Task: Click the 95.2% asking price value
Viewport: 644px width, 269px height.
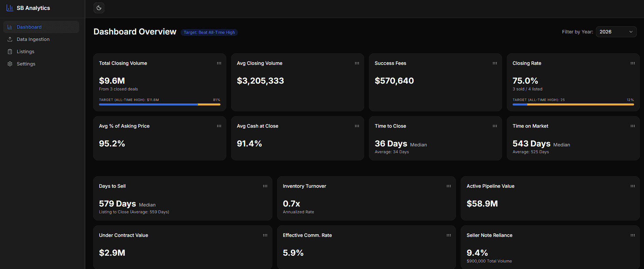Action: click(x=112, y=144)
